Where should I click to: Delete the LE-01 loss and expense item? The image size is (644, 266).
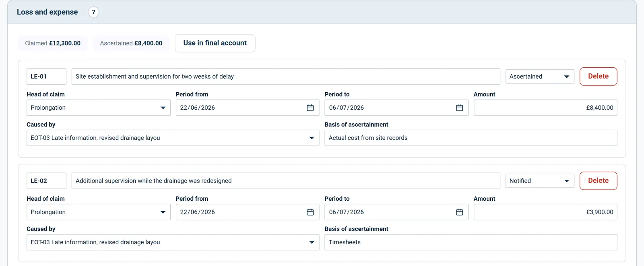[x=598, y=77]
